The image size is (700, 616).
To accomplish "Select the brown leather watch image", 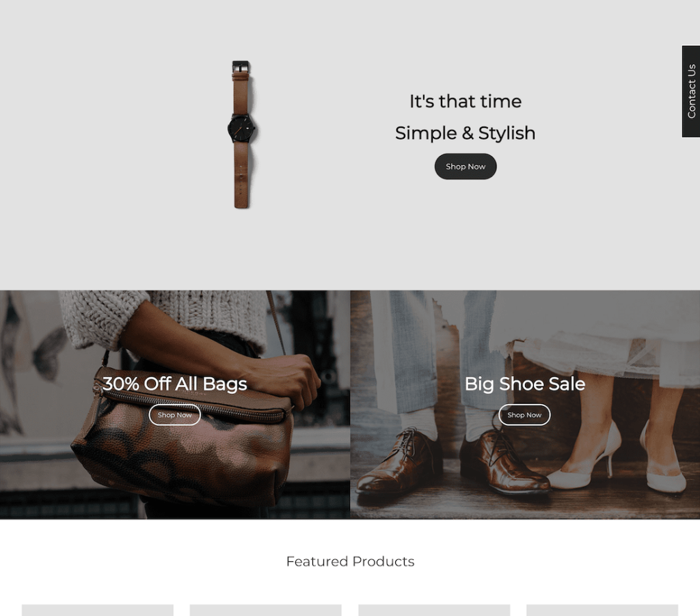I will [241, 135].
